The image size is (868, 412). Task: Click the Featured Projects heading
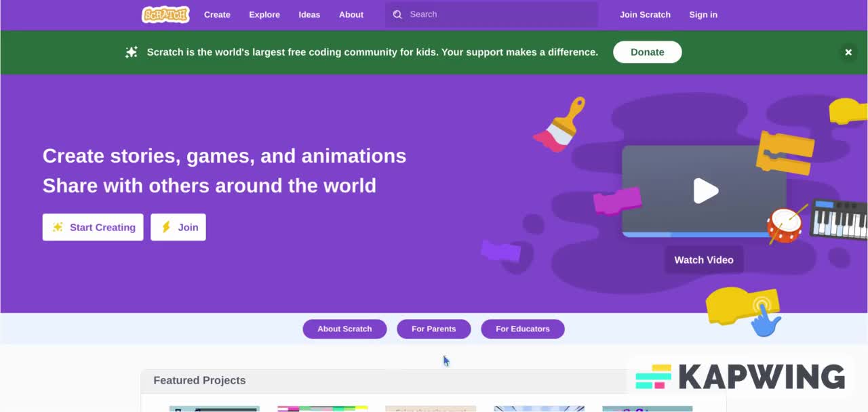point(199,380)
